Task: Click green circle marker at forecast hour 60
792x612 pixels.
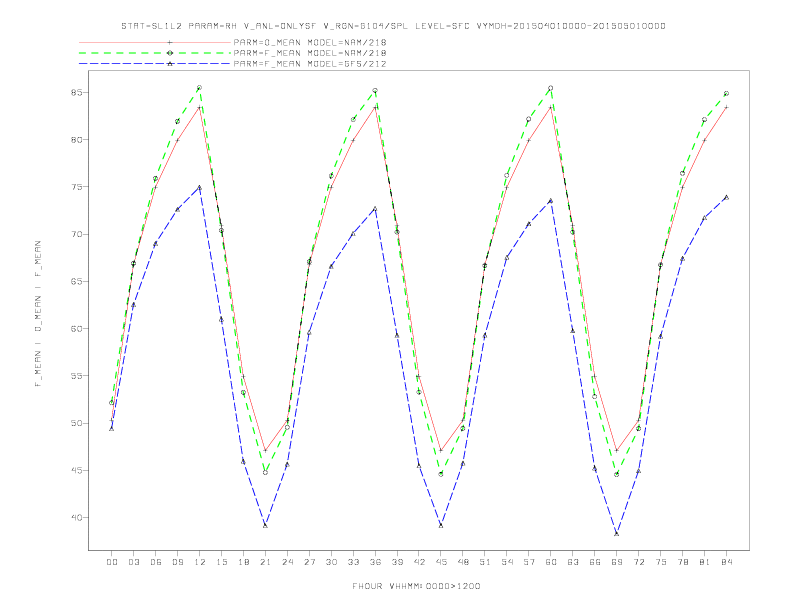Action: 551,88
